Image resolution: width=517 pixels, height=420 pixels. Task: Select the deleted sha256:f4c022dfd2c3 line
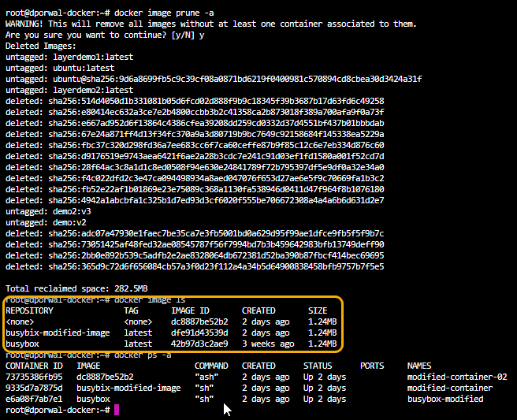195,178
